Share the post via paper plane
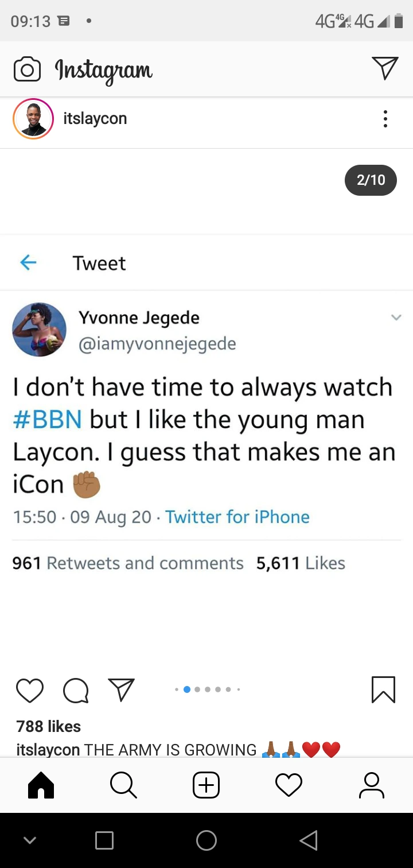The height and width of the screenshot is (868, 413). click(121, 689)
